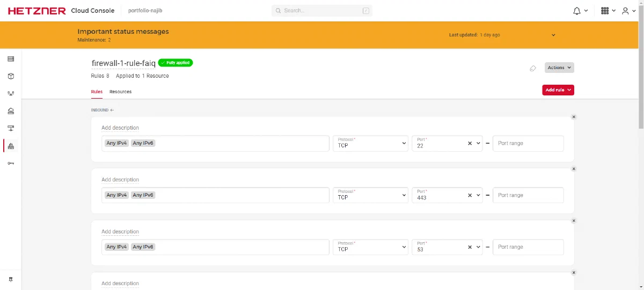The height and width of the screenshot is (290, 644).
Task: Expand the status messages banner chevron
Action: click(553, 35)
